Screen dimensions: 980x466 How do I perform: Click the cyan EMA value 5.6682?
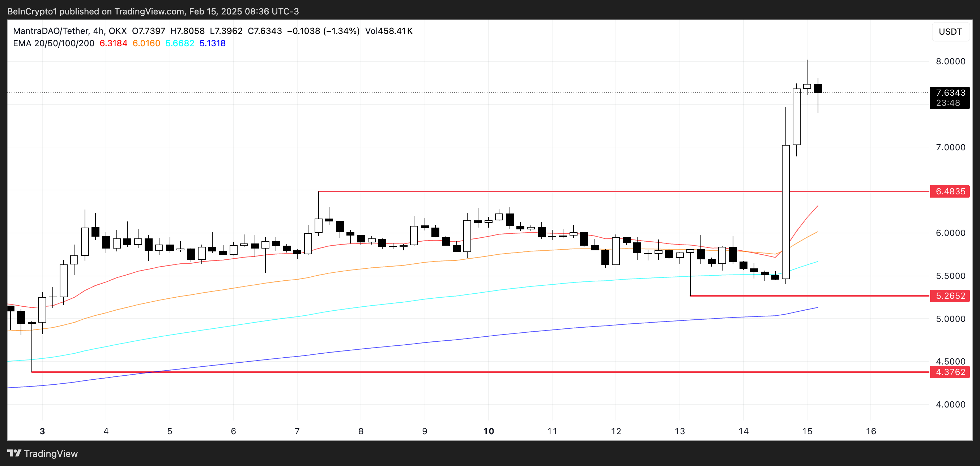coord(180,43)
